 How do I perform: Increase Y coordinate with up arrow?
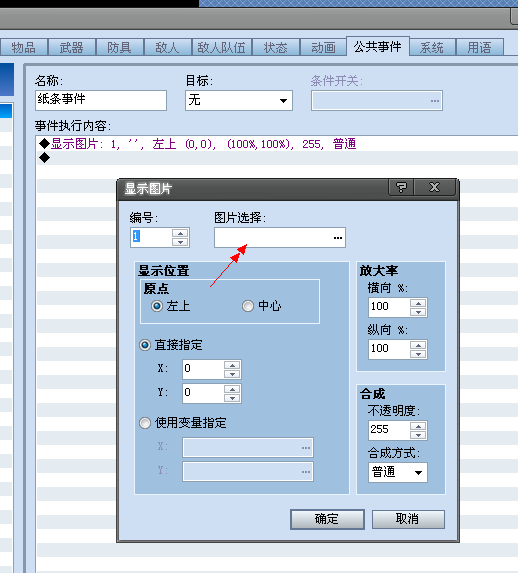pyautogui.click(x=232, y=389)
